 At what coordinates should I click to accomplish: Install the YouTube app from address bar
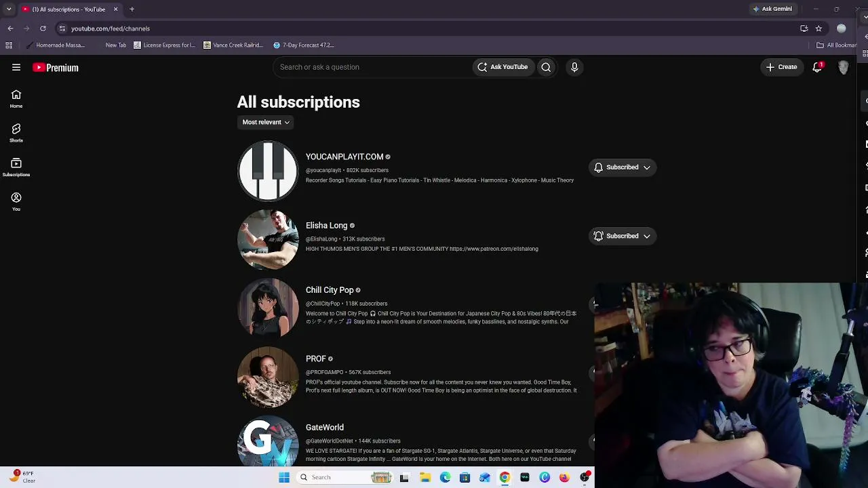click(804, 28)
